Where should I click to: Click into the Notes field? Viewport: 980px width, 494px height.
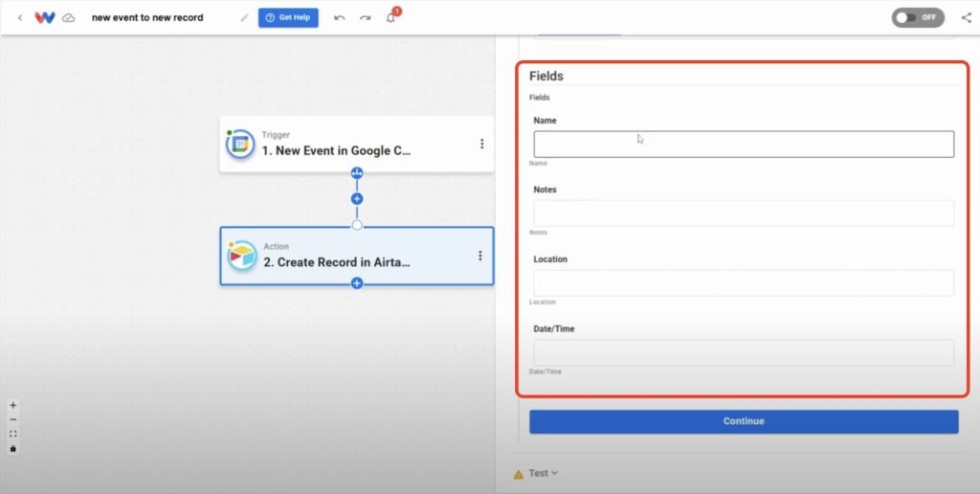(744, 213)
